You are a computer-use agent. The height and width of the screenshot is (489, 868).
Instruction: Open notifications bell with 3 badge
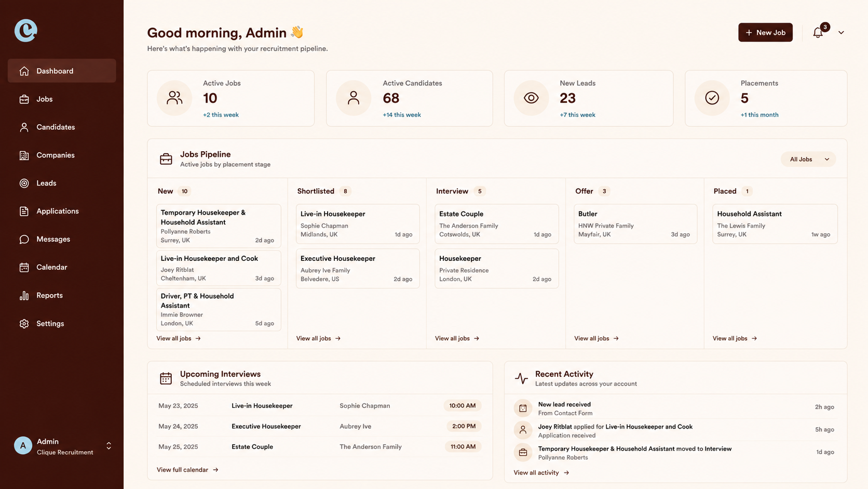(x=819, y=32)
